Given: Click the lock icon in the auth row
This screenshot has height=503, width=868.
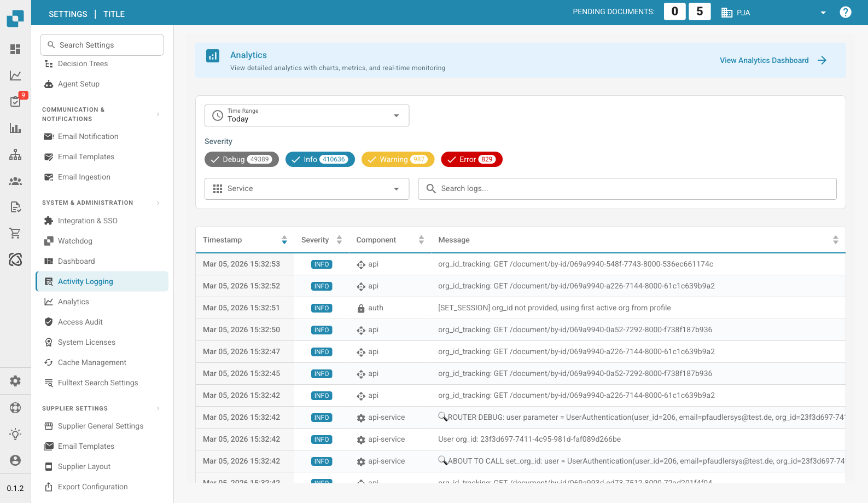Looking at the screenshot, I should [361, 308].
